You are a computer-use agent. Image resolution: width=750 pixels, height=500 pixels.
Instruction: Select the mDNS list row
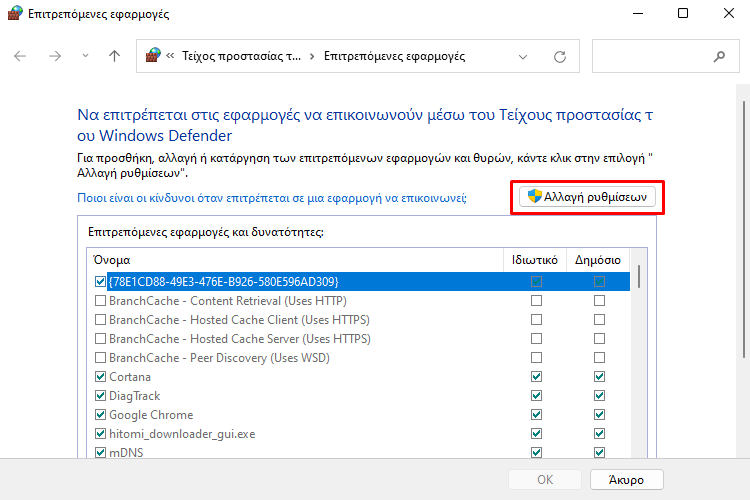pyautogui.click(x=359, y=452)
